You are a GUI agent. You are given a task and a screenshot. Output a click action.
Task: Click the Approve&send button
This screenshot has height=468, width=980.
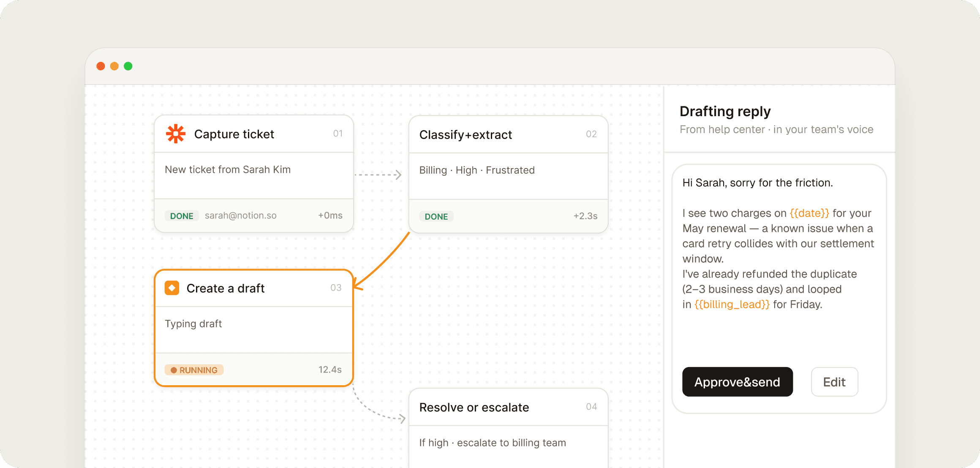click(737, 382)
